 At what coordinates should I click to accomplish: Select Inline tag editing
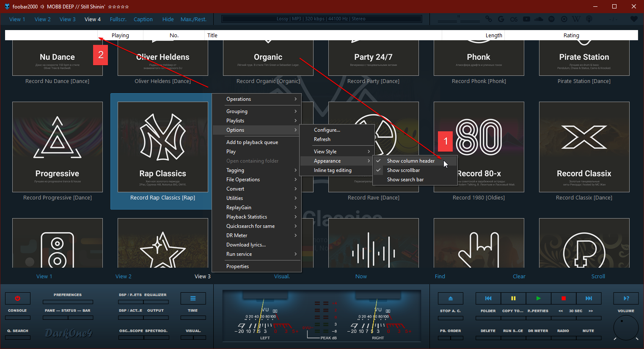tap(337, 170)
